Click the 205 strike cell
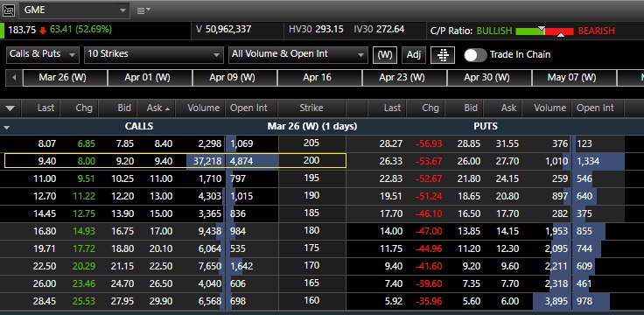Screen dimensions: 644x315 pos(311,143)
